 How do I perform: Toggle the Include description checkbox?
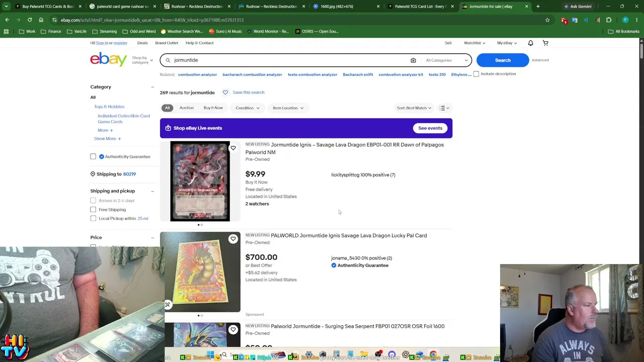[476, 74]
